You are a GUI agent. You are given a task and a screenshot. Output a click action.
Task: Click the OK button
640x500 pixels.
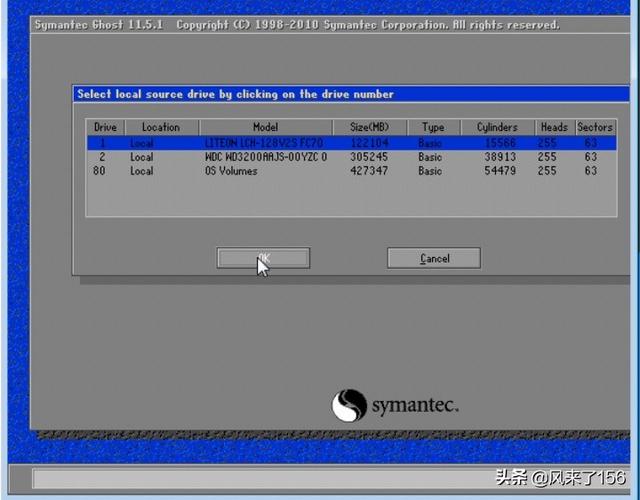point(263,258)
